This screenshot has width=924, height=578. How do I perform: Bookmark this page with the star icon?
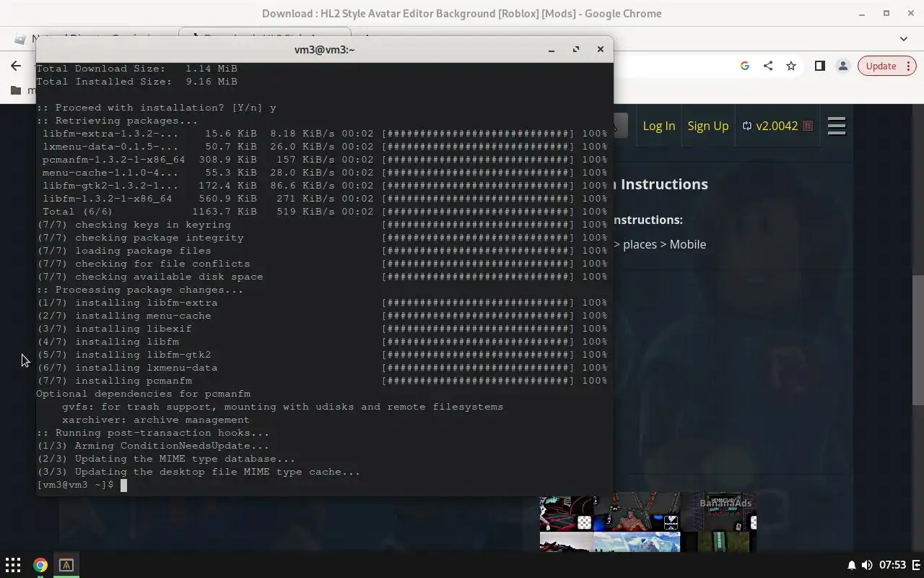click(x=791, y=66)
